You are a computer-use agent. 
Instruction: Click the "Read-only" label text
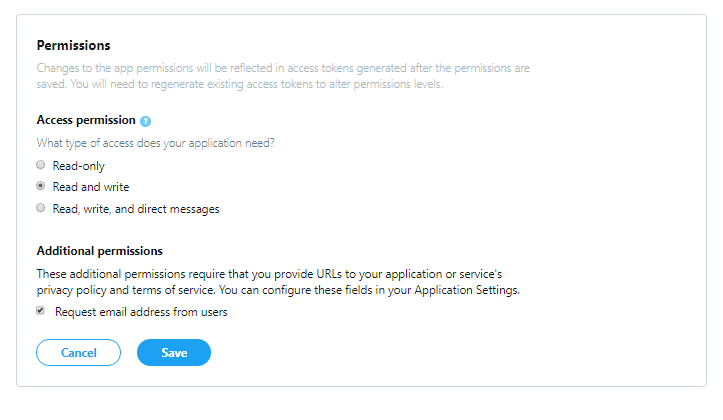pyautogui.click(x=78, y=166)
